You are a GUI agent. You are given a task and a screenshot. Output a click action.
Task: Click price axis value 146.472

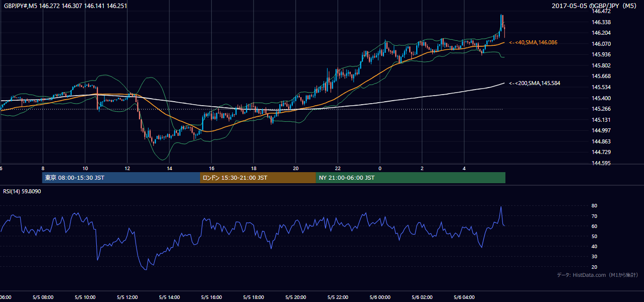coord(601,12)
